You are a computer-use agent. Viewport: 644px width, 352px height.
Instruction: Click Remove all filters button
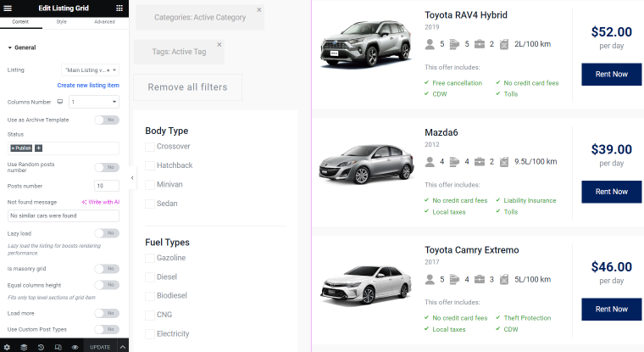188,87
